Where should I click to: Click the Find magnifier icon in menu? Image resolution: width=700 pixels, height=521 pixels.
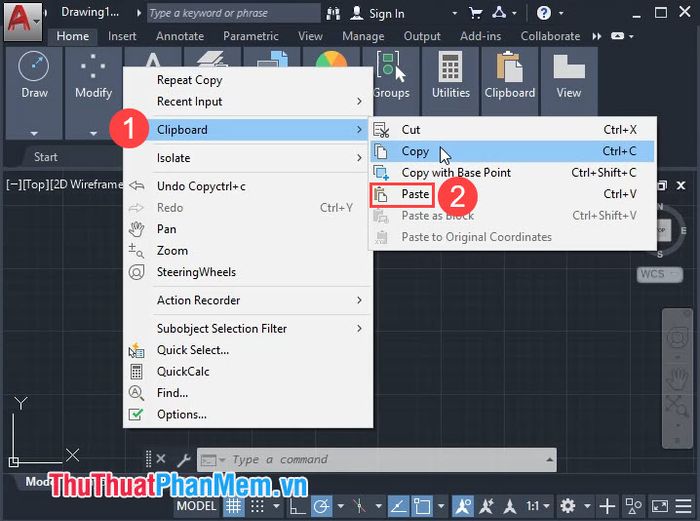tap(136, 393)
